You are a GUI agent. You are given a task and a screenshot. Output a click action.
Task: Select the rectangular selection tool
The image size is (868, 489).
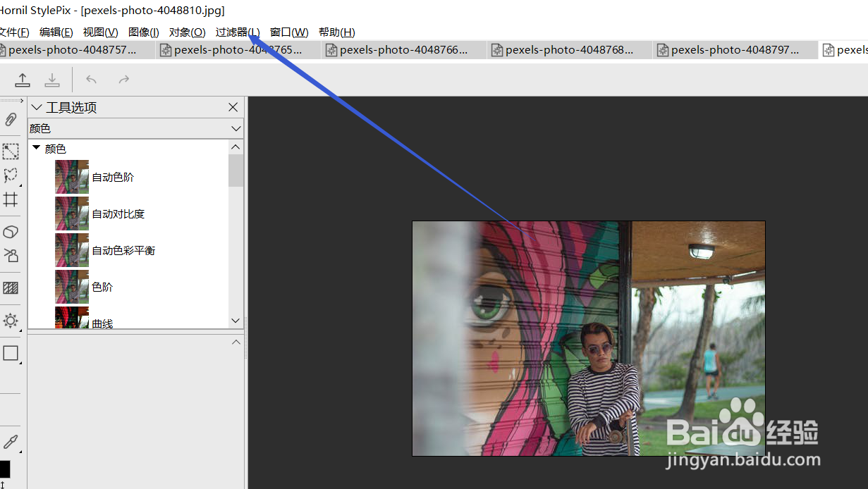(x=11, y=151)
